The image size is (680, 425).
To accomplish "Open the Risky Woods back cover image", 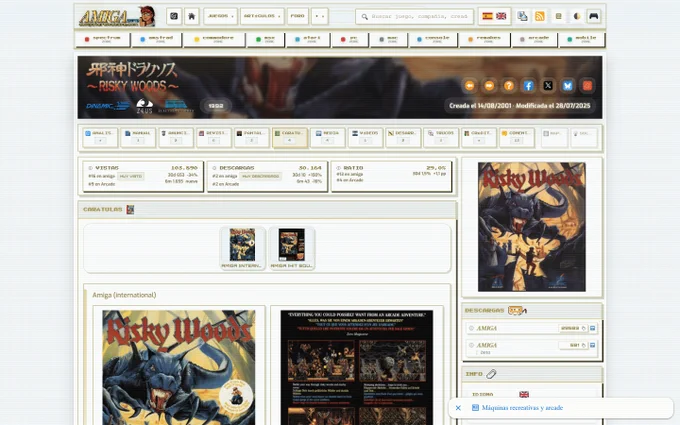I will click(356, 367).
